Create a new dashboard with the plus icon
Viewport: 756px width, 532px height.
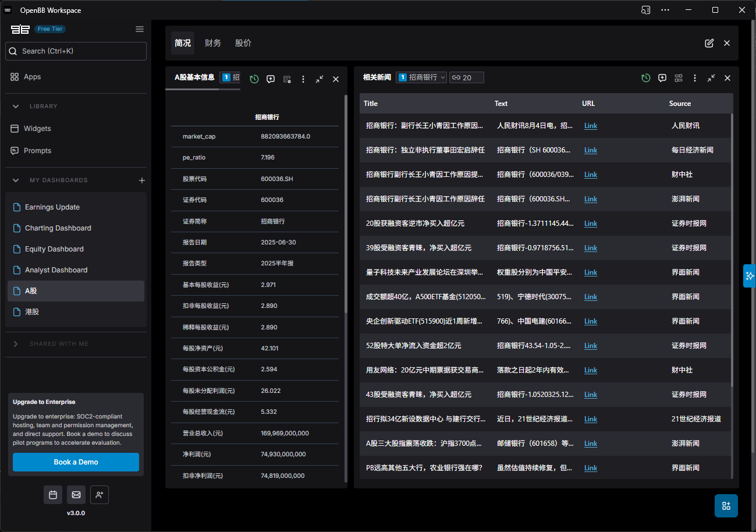coord(141,180)
